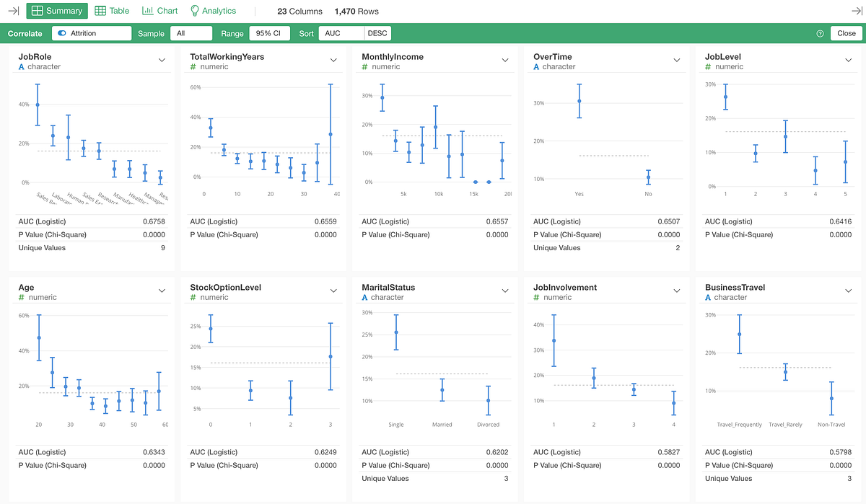The width and height of the screenshot is (866, 504).
Task: Toggle the Attrition correlation switch
Action: [x=61, y=33]
